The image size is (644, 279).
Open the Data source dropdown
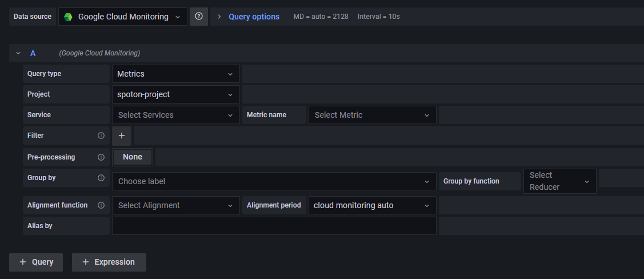[x=123, y=17]
